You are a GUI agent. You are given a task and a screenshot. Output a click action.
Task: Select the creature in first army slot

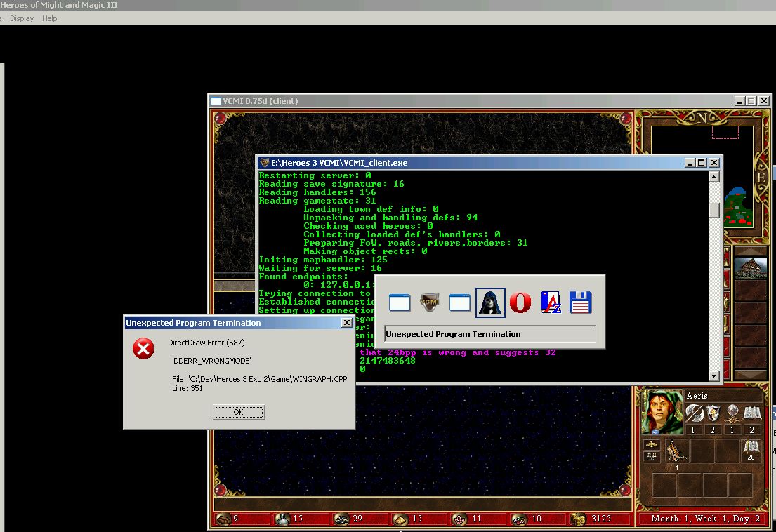coord(676,451)
